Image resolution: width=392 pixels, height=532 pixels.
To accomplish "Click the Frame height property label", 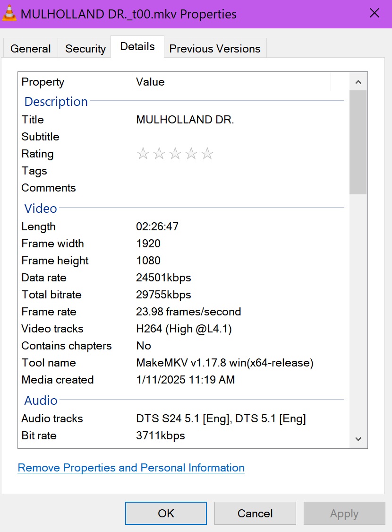I will click(55, 260).
